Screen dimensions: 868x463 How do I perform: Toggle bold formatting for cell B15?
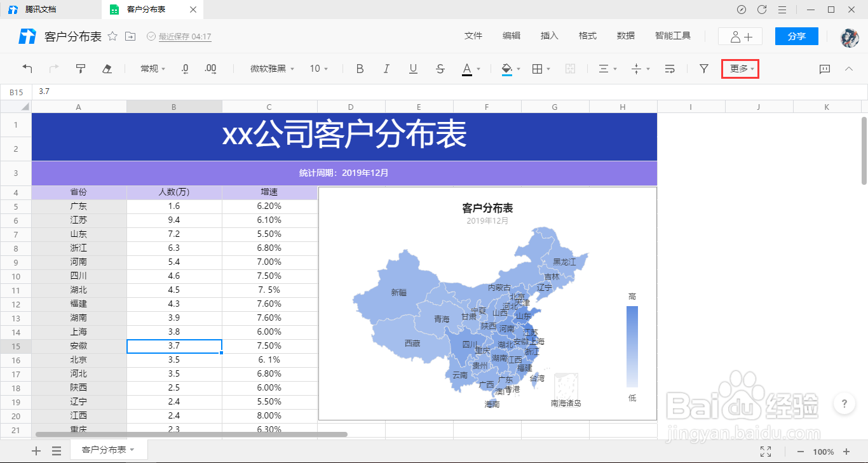360,69
